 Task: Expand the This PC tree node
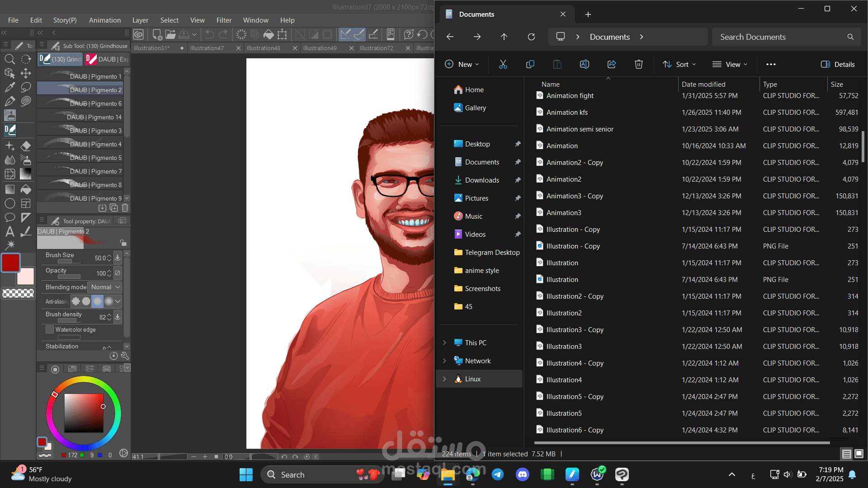[x=444, y=343]
